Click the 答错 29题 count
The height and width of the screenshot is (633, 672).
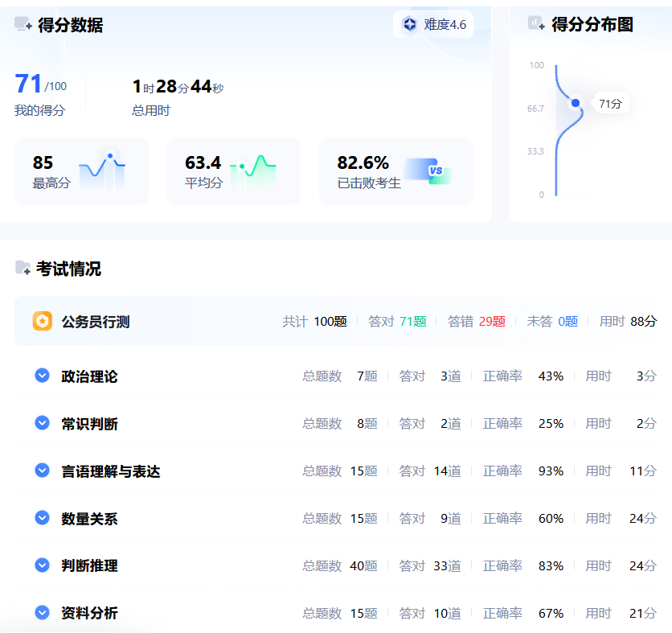[x=492, y=322]
